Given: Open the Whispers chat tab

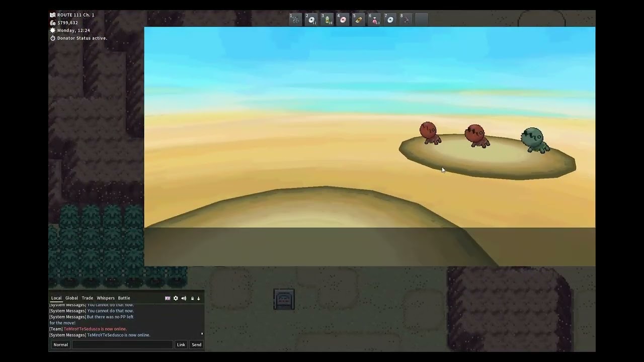Looking at the screenshot, I should click(106, 298).
